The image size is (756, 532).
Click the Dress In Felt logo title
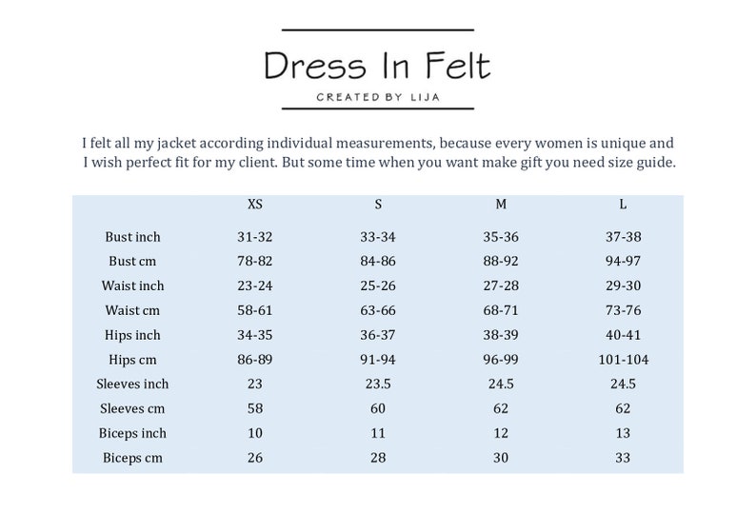(377, 65)
